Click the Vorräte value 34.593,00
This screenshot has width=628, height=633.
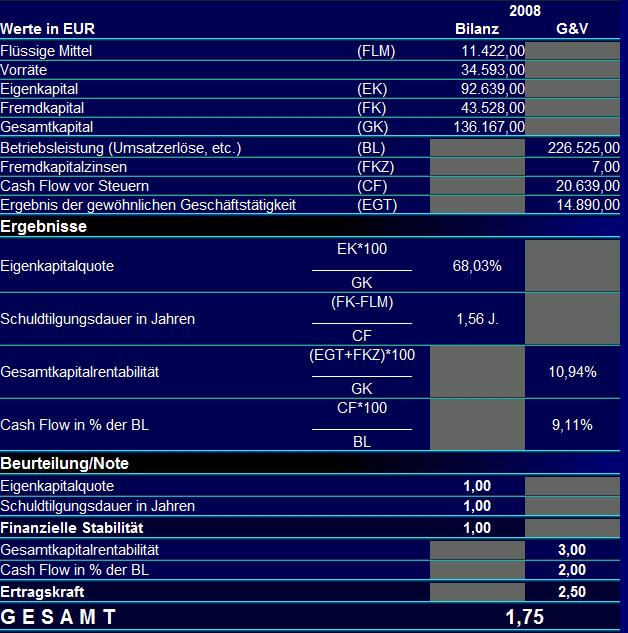(493, 70)
